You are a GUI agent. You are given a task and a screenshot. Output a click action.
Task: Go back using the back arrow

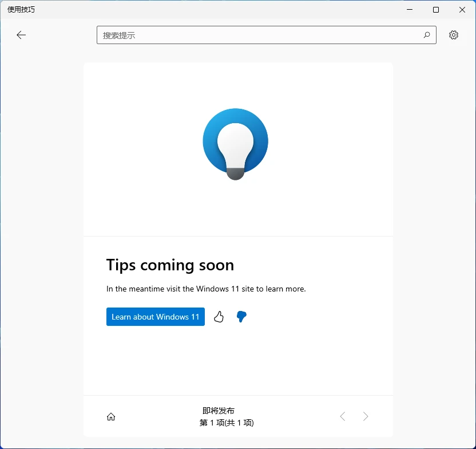coord(21,35)
